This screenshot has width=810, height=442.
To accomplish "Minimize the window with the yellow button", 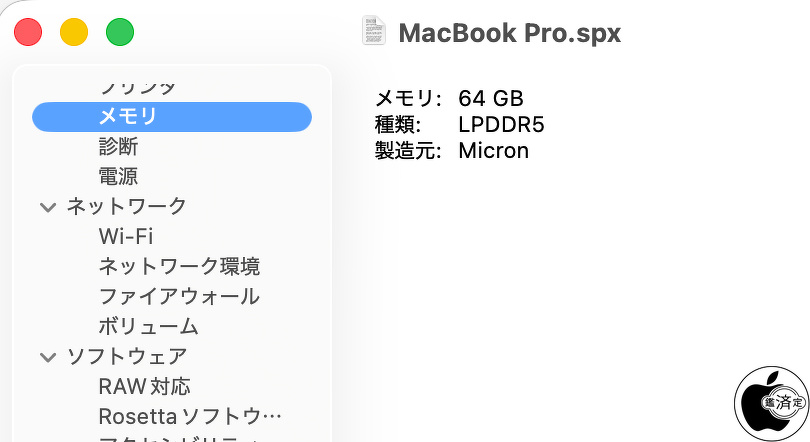I will (x=74, y=32).
